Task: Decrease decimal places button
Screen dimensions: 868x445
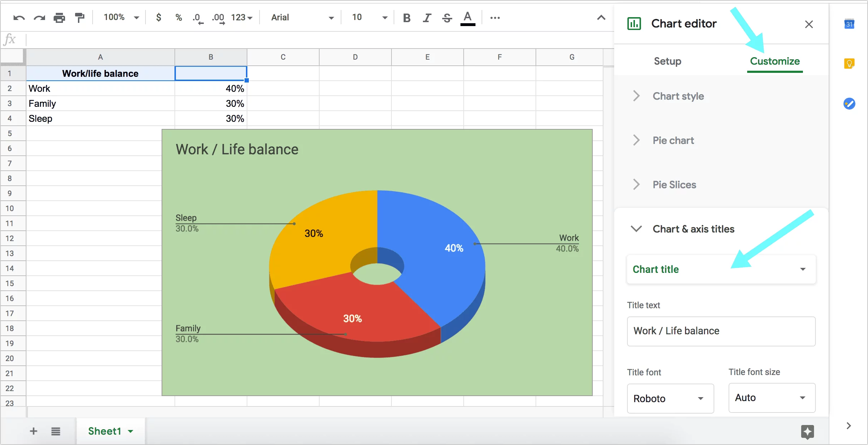Action: point(198,18)
